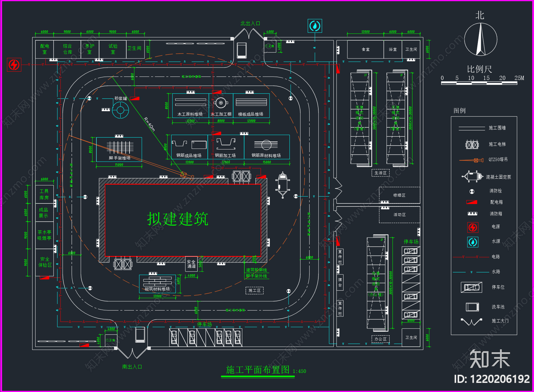534x392 pixels.
Task: Click the saw blade symbol in 木工加工棚
Action: (x=221, y=103)
